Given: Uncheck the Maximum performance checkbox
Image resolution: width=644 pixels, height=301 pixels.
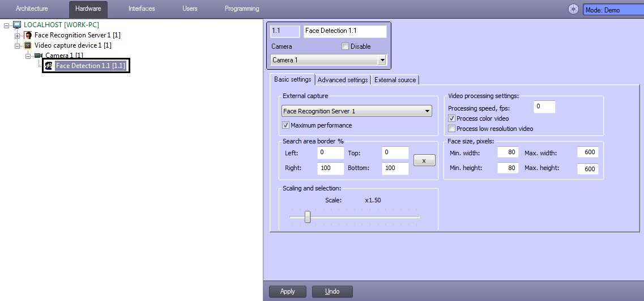Looking at the screenshot, I should pos(286,125).
